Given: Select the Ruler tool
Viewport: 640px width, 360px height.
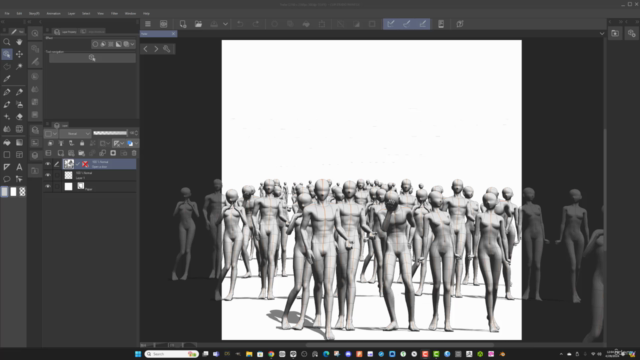Looking at the screenshot, I should pyautogui.click(x=7, y=167).
